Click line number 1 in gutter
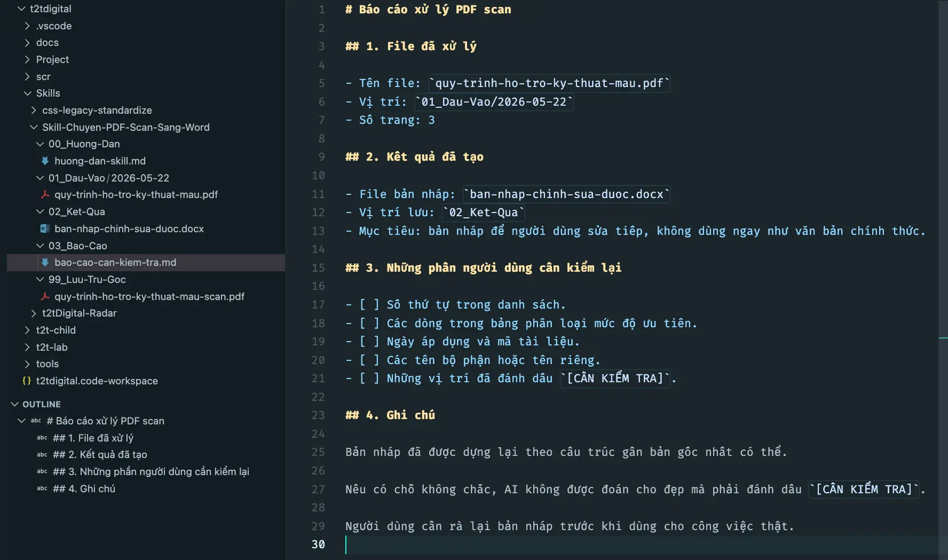948x560 pixels. click(x=321, y=10)
